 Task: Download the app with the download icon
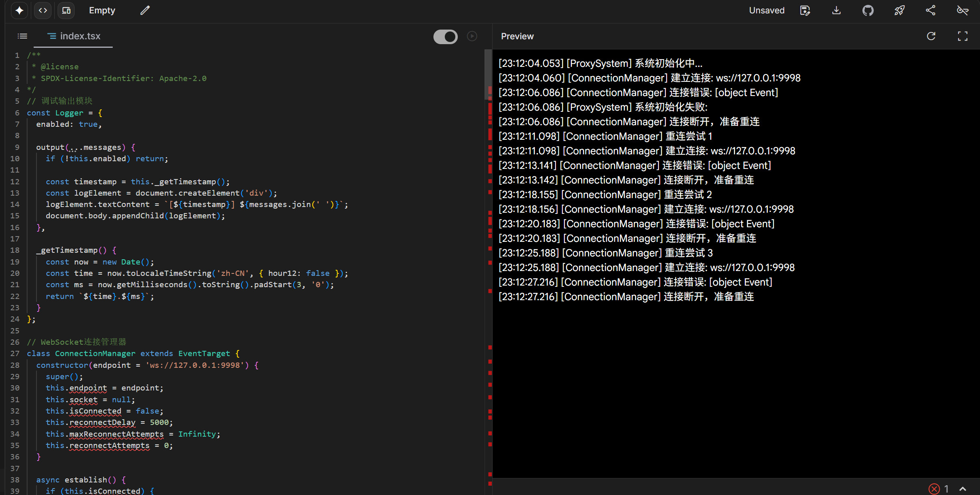click(836, 11)
